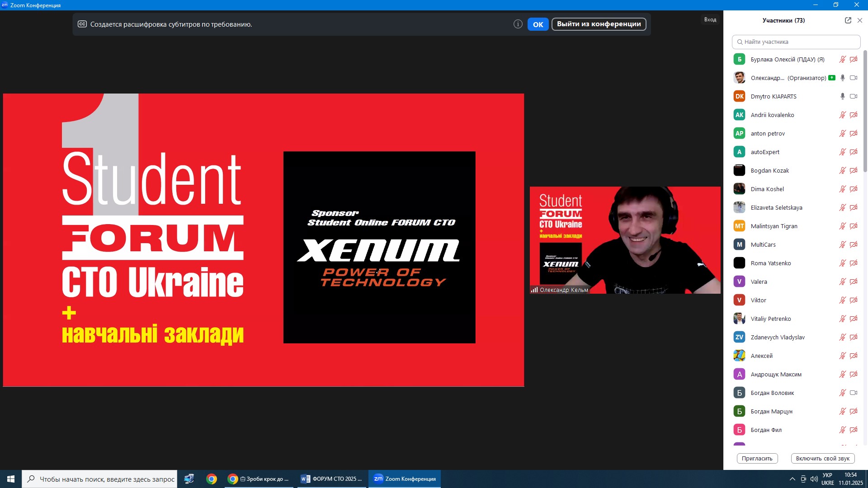Viewport: 868px width, 488px height.
Task: Click the closed captions CC icon
Action: tap(82, 24)
